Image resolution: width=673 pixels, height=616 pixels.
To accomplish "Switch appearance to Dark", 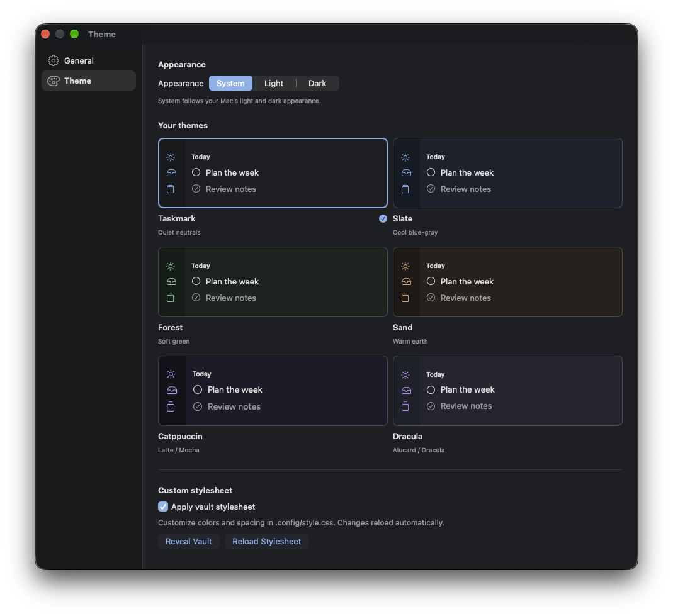I will (x=317, y=83).
